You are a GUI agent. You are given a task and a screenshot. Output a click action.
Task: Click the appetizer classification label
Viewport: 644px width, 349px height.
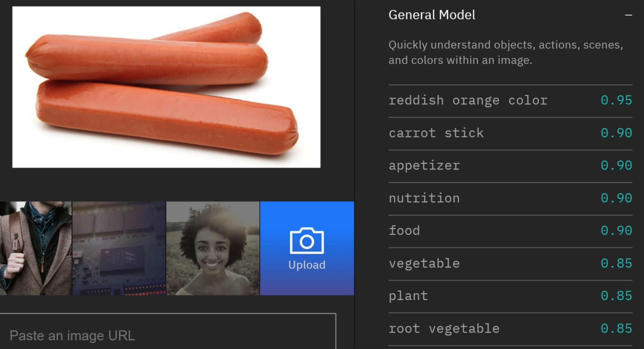click(424, 166)
